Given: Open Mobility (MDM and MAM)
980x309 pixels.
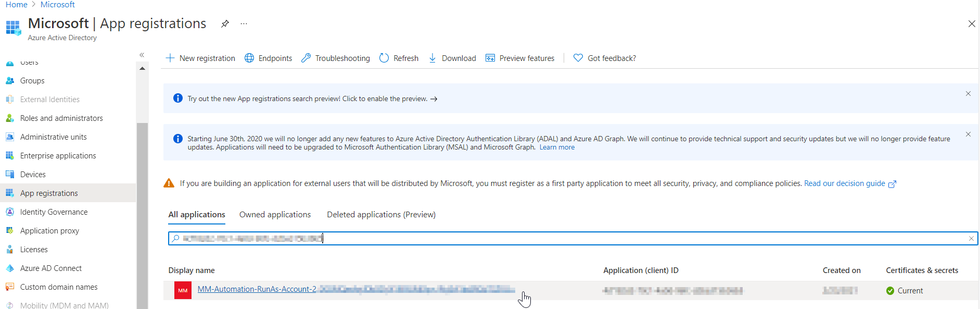Looking at the screenshot, I should click(65, 305).
